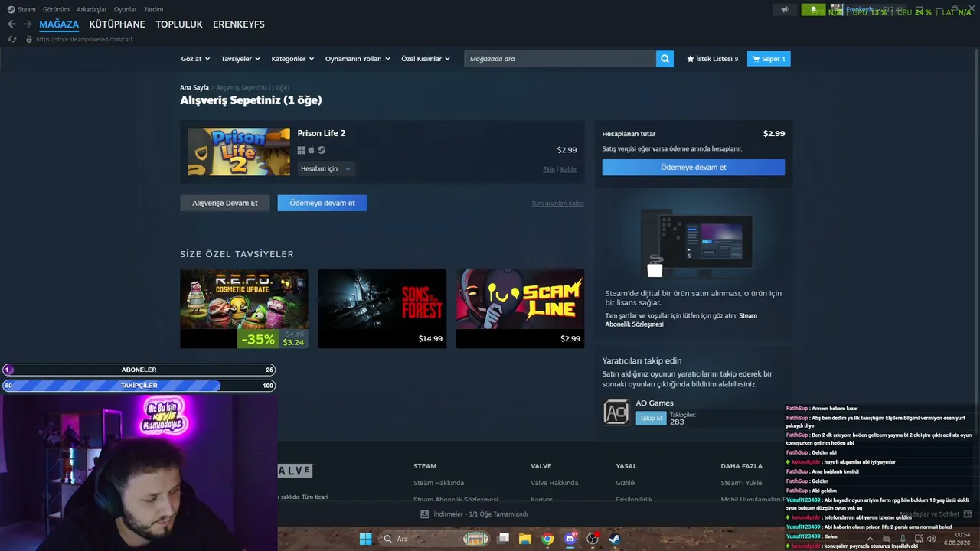Click the Prison Life 2 title
This screenshot has width=980, height=551.
coord(322,133)
